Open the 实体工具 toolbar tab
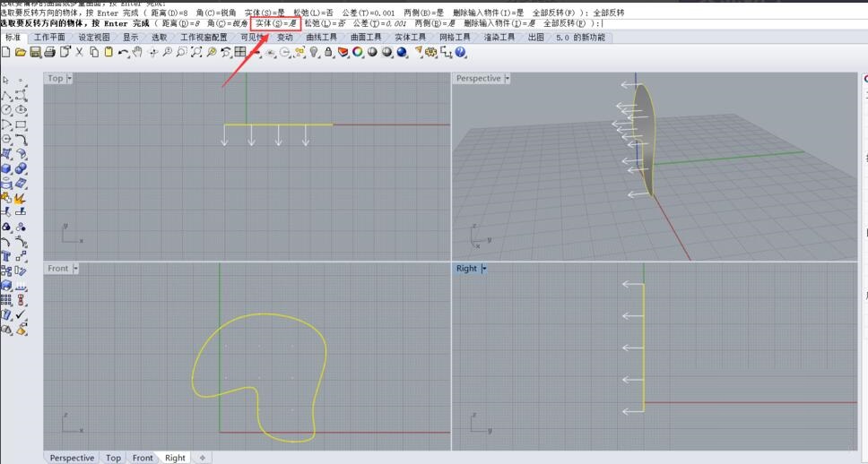868x464 pixels. click(x=410, y=38)
